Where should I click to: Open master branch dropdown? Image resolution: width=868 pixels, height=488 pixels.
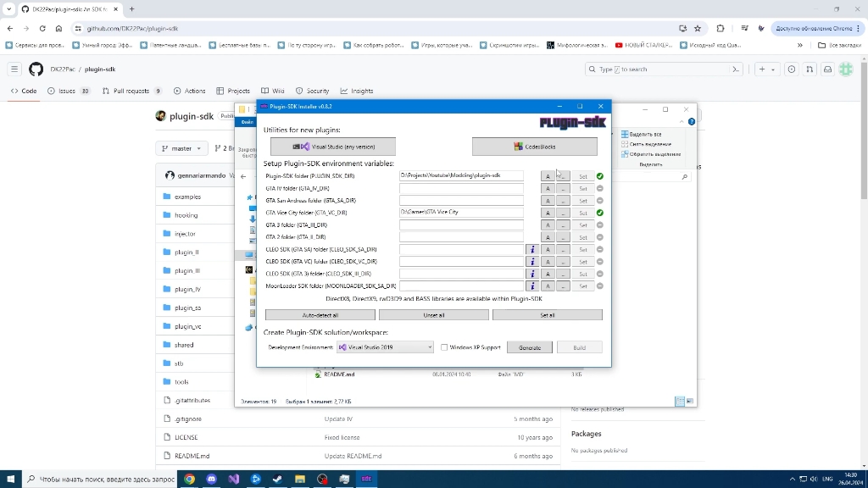pyautogui.click(x=181, y=148)
